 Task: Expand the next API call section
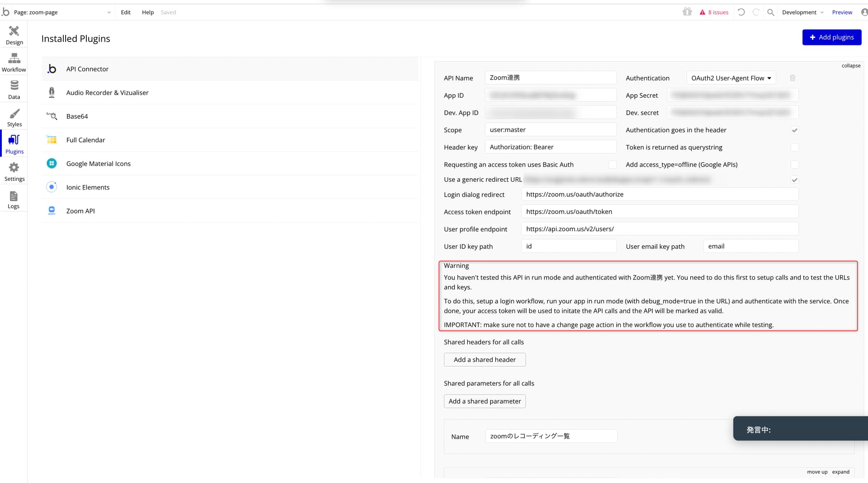point(841,472)
